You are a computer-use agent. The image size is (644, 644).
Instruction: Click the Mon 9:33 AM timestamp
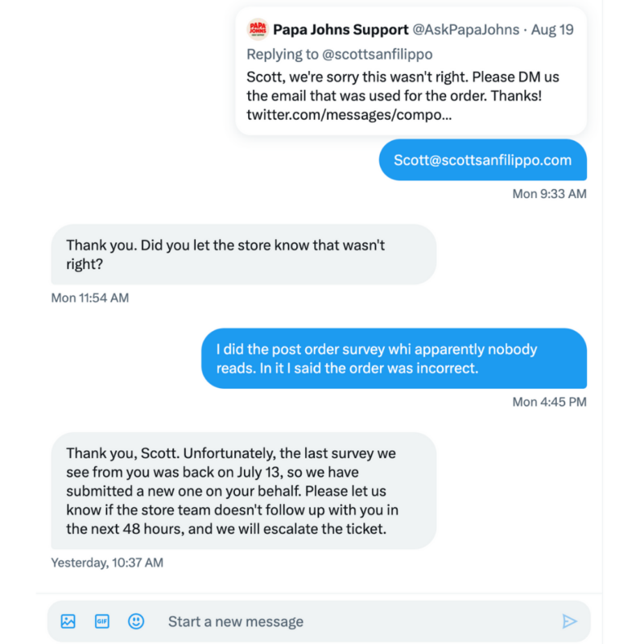(x=549, y=194)
